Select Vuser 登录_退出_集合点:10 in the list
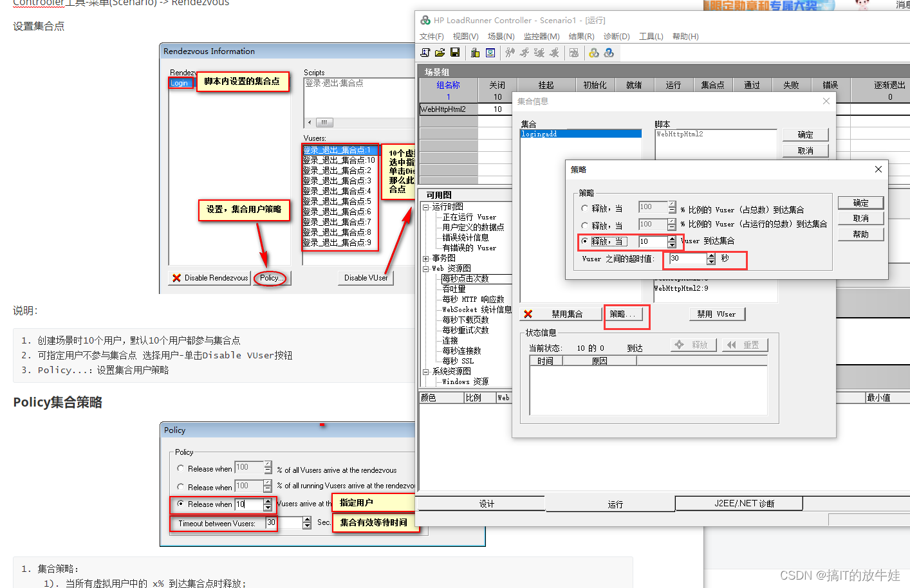This screenshot has width=910, height=588. (339, 160)
